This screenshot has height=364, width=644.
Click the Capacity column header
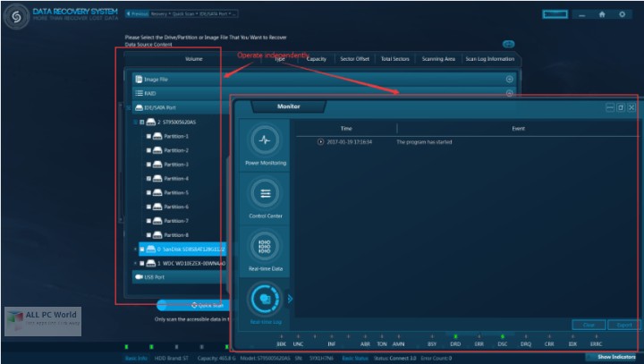(x=317, y=59)
